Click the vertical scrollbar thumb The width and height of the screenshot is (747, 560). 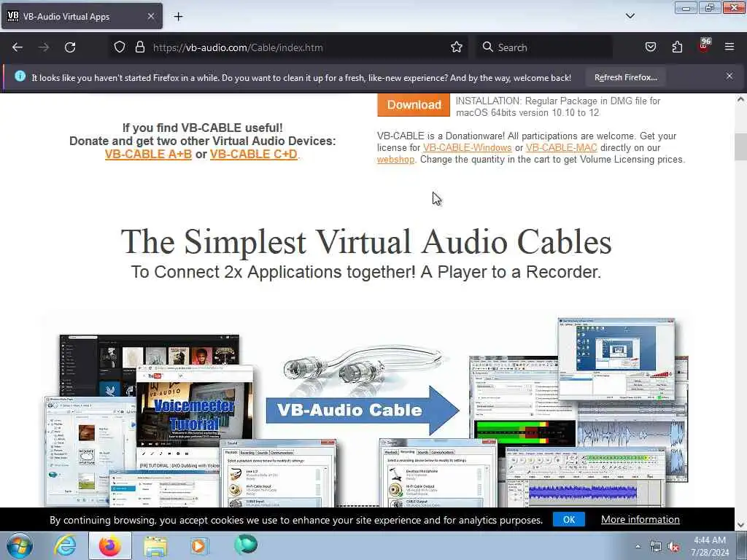[x=740, y=147]
